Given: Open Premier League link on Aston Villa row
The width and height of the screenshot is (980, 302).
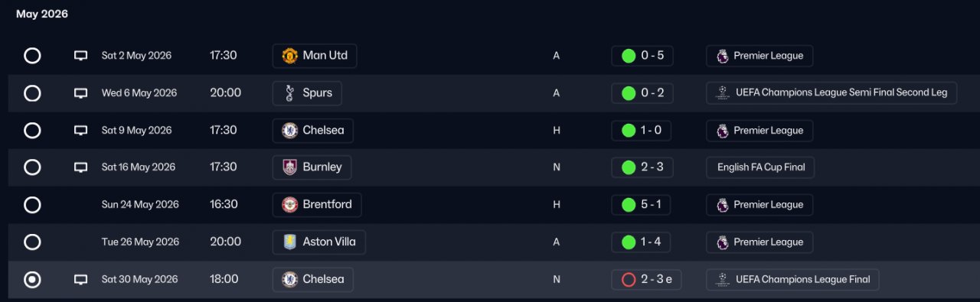Looking at the screenshot, I should pyautogui.click(x=759, y=242).
